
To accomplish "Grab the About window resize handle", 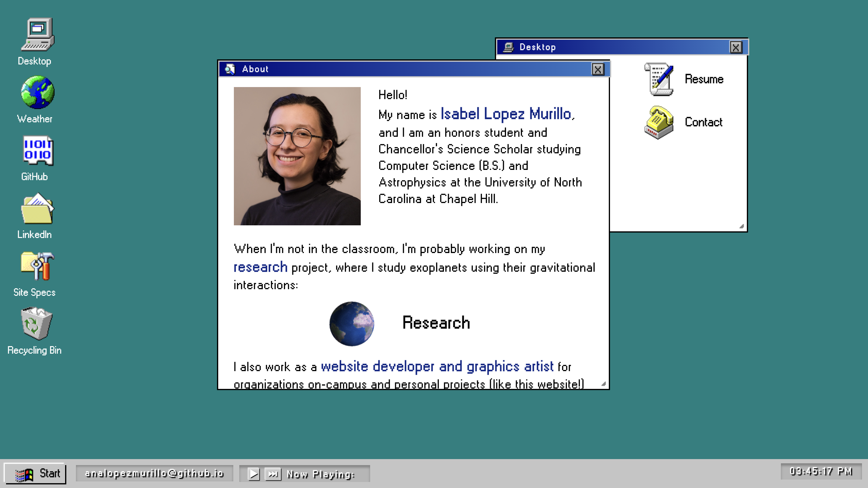I will (603, 384).
